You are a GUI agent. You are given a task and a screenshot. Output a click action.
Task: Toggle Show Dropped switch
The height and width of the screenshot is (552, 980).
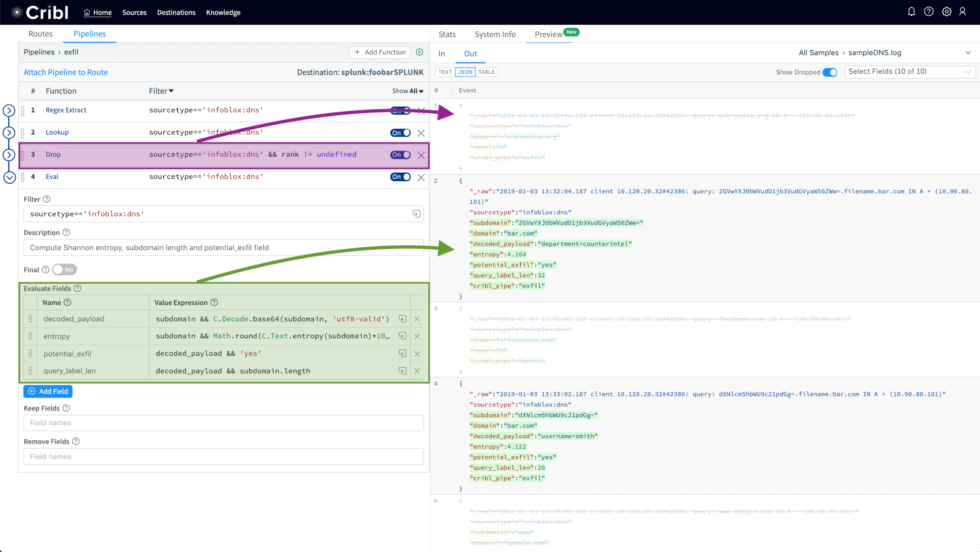tap(830, 72)
